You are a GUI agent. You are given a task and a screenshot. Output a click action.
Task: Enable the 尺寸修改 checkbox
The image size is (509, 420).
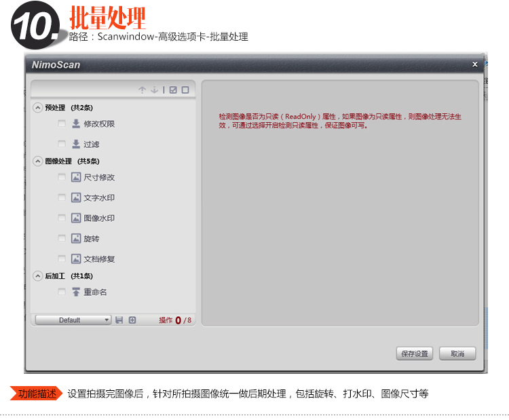click(62, 177)
